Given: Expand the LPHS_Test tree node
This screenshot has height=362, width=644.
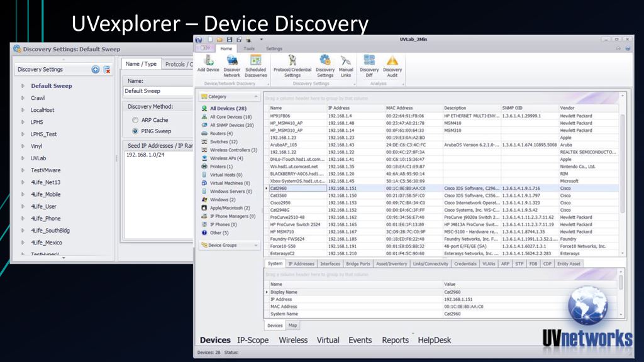Looking at the screenshot, I should click(x=23, y=134).
